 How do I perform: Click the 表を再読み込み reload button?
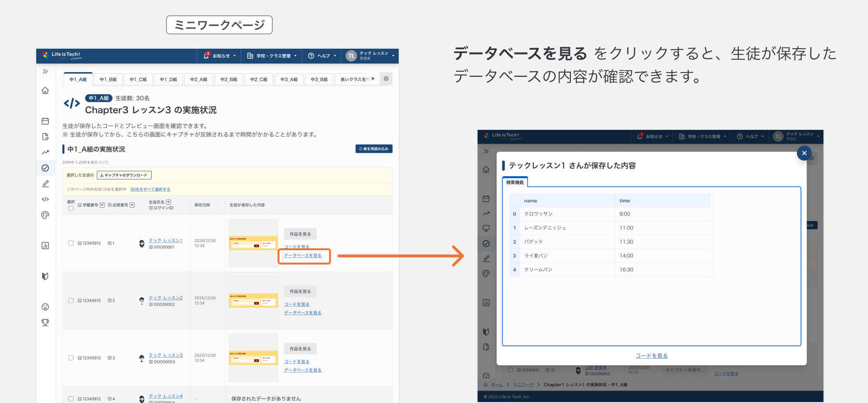(x=374, y=149)
